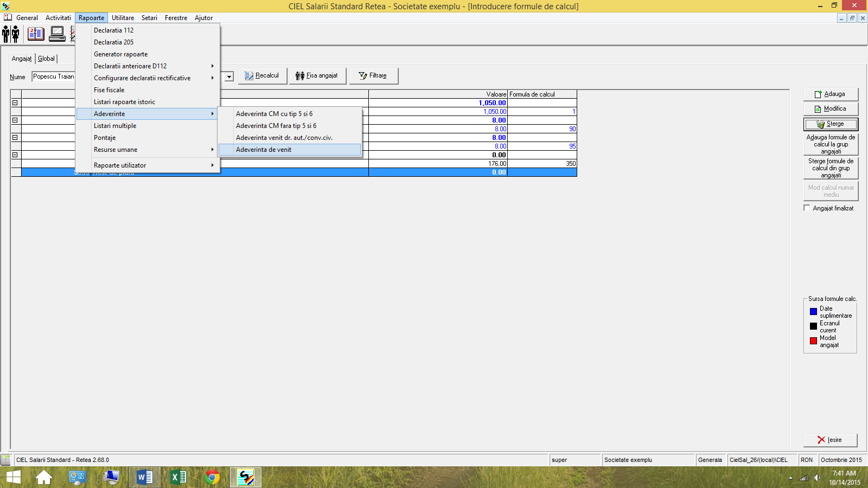This screenshot has height=488, width=868.
Task: Click the Sterge button
Action: pyautogui.click(x=831, y=124)
